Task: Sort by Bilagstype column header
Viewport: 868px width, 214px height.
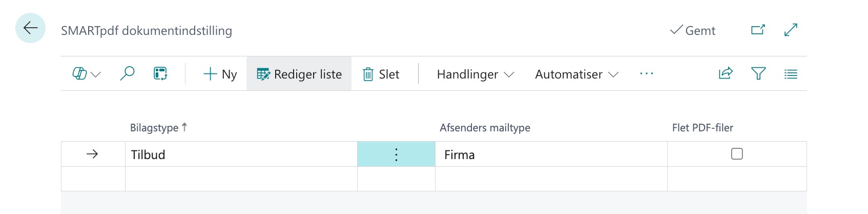Action: [x=154, y=128]
